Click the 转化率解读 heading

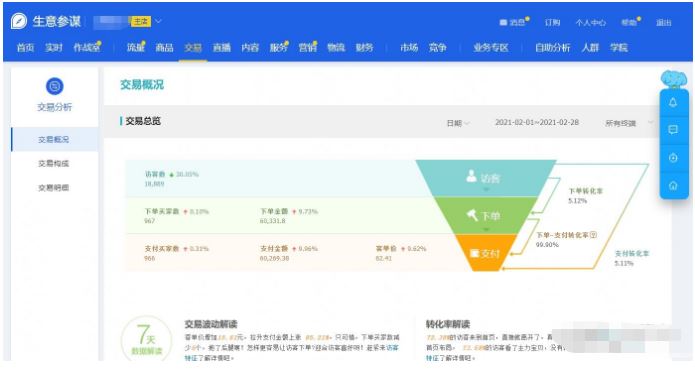pyautogui.click(x=448, y=324)
